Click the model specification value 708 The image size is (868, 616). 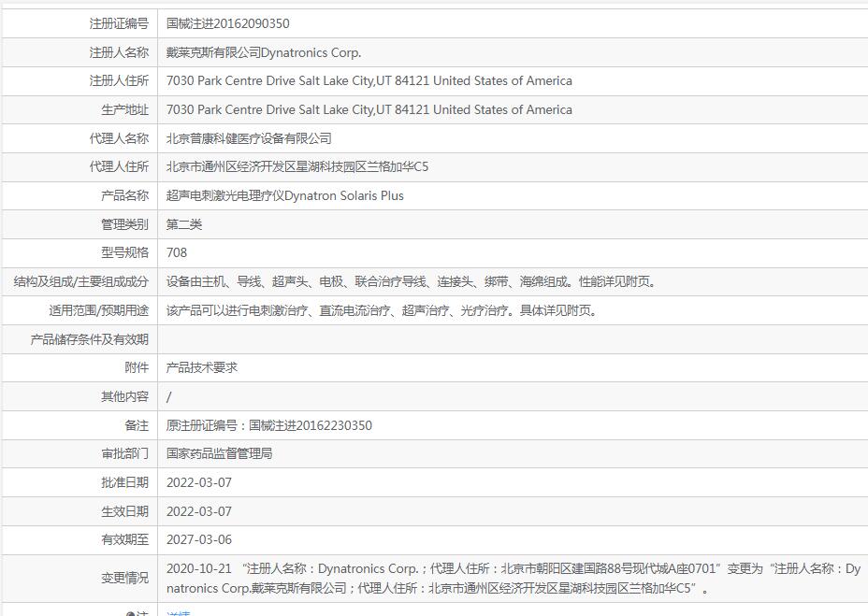177,253
